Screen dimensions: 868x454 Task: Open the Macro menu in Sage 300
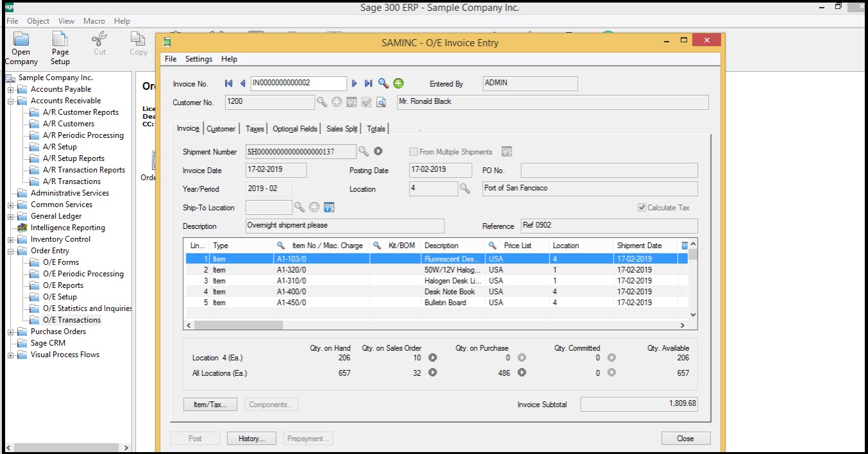[x=94, y=21]
